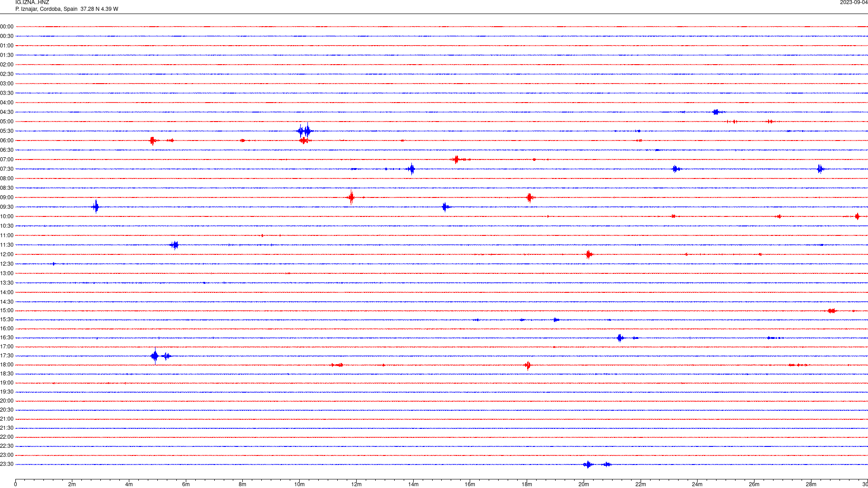This screenshot has height=488, width=868.
Task: Click the 10m axis tick label
Action: [299, 484]
